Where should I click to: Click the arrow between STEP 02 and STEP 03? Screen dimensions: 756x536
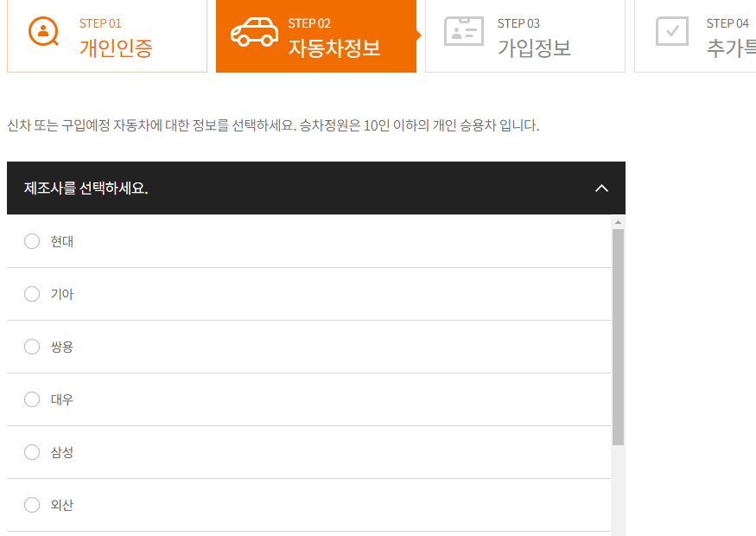click(416, 36)
